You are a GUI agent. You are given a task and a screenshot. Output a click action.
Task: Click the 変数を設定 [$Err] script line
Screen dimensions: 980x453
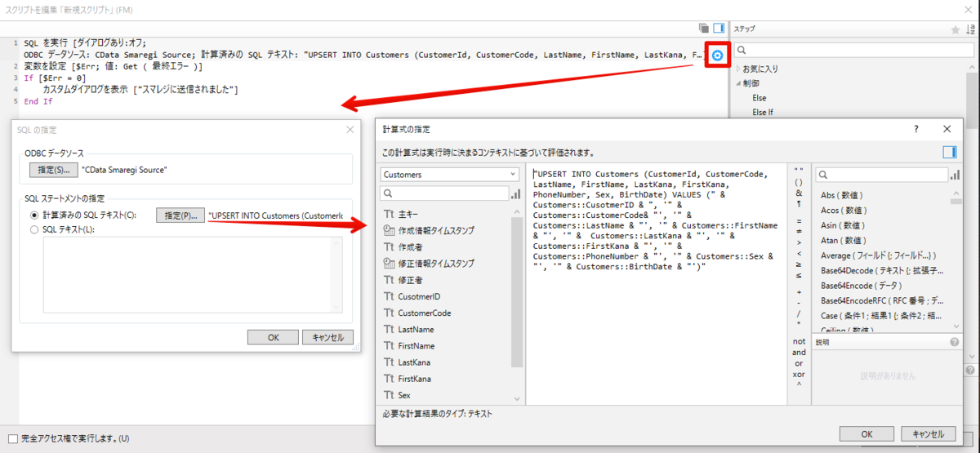click(x=113, y=67)
